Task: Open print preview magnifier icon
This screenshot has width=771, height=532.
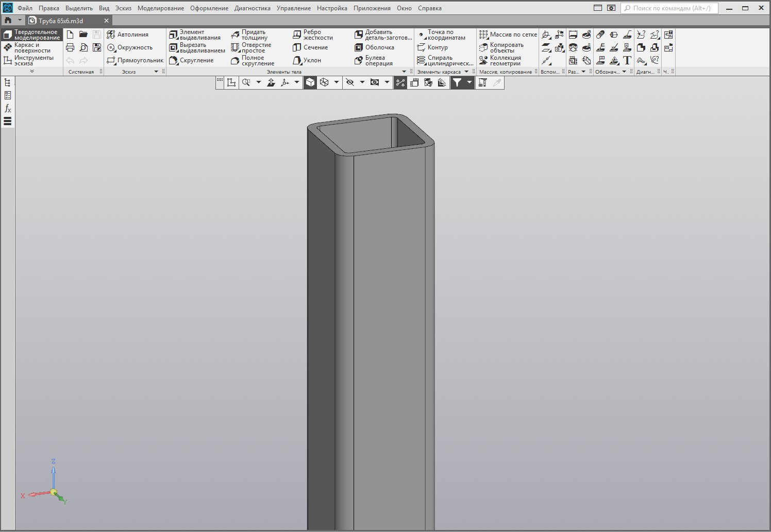Action: point(83,47)
